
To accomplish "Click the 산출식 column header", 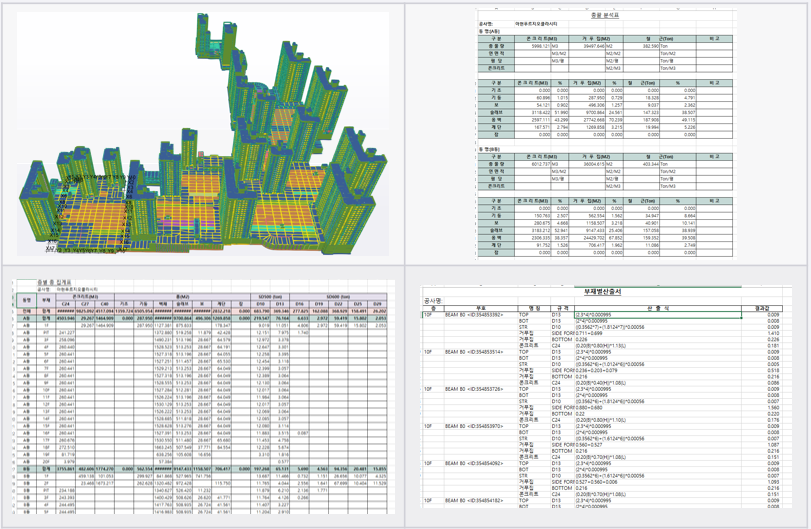I will click(x=657, y=308).
